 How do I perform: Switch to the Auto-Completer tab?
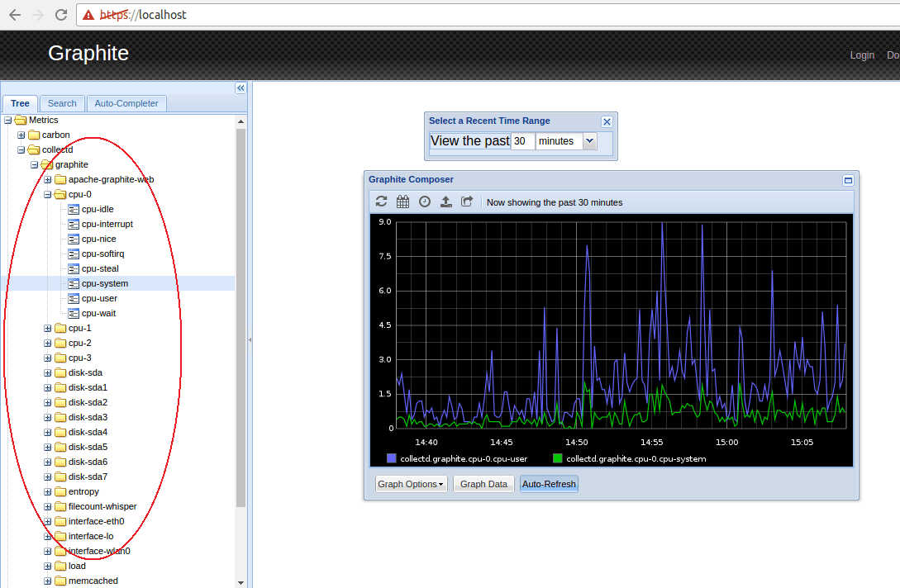(x=126, y=103)
